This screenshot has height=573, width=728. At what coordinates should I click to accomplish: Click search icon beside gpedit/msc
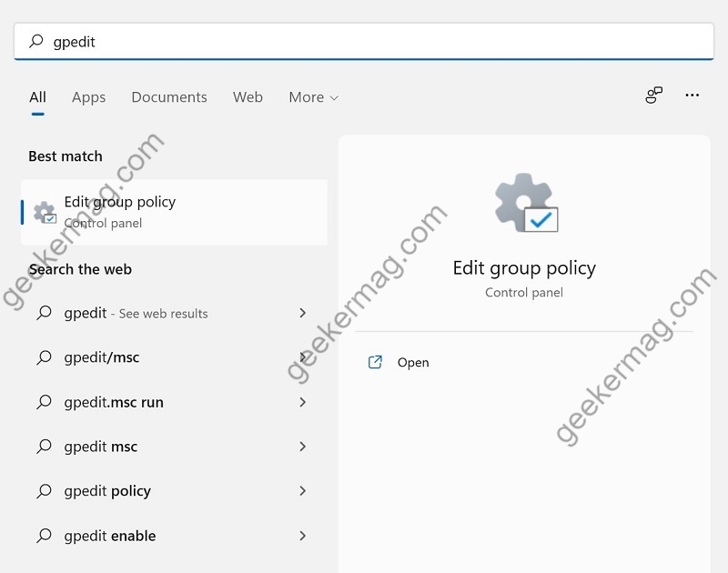tap(44, 357)
